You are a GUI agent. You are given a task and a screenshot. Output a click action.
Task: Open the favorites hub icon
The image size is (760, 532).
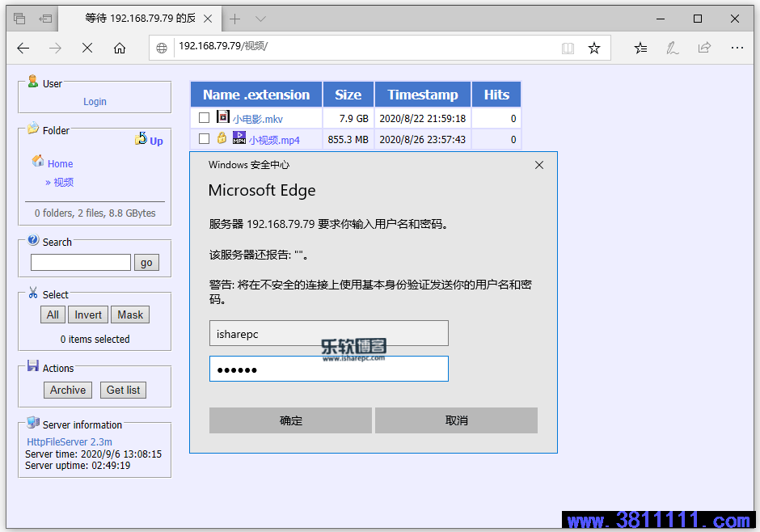641,48
